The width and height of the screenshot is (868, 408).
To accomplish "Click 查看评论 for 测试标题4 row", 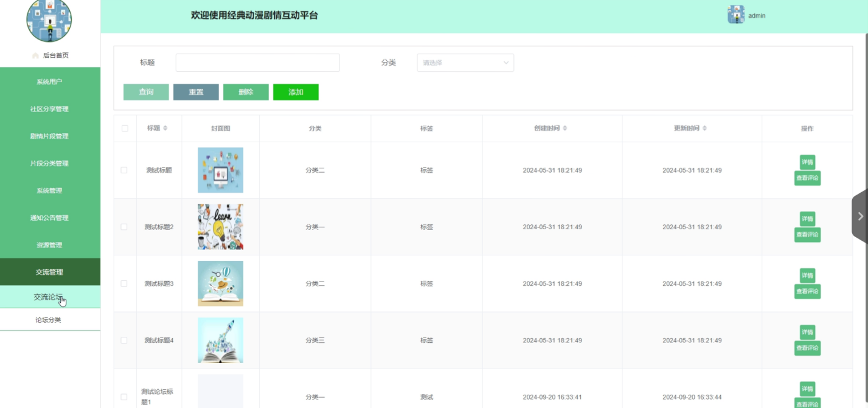I will point(807,348).
